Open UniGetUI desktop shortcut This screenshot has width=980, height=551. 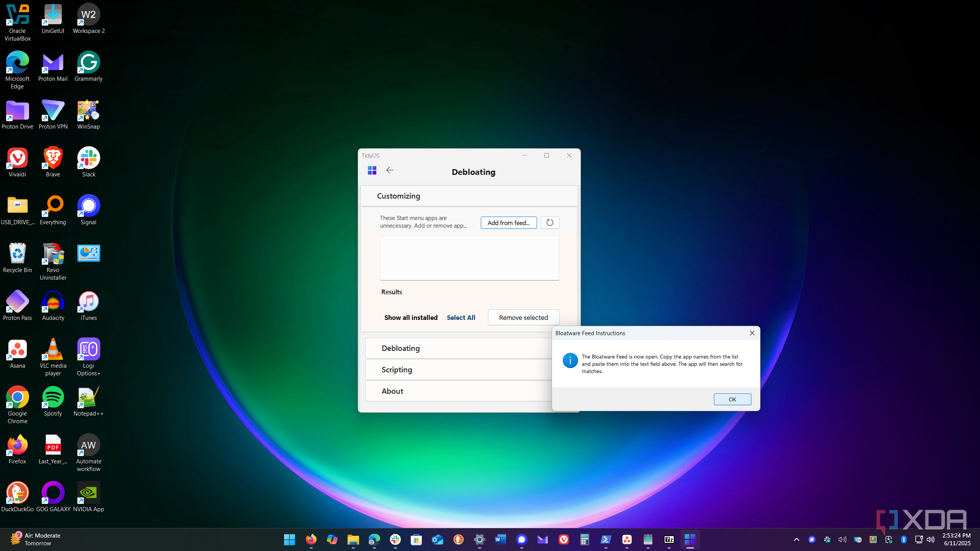[x=53, y=19]
